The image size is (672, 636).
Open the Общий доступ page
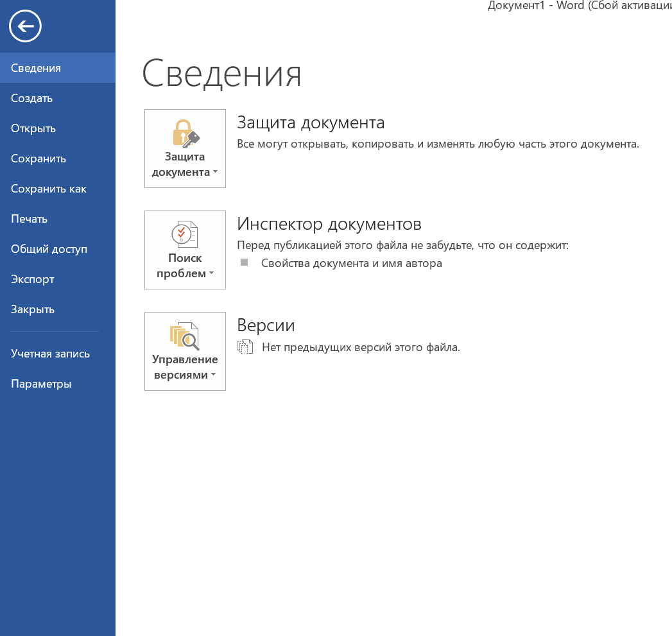pos(57,249)
